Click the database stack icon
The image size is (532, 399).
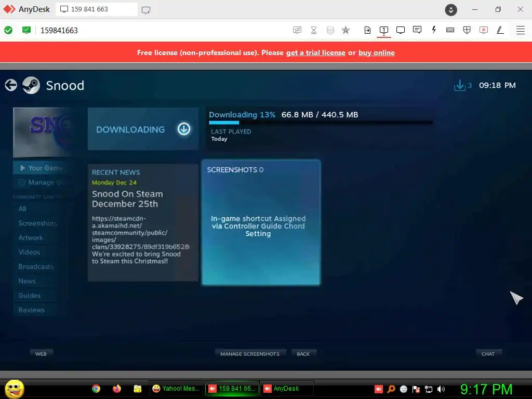pos(330,30)
